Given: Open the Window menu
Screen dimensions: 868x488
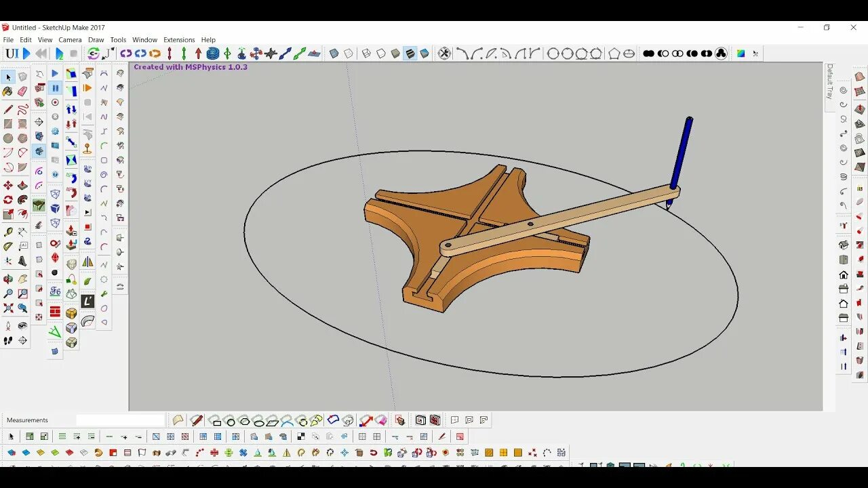Looking at the screenshot, I should [x=144, y=40].
